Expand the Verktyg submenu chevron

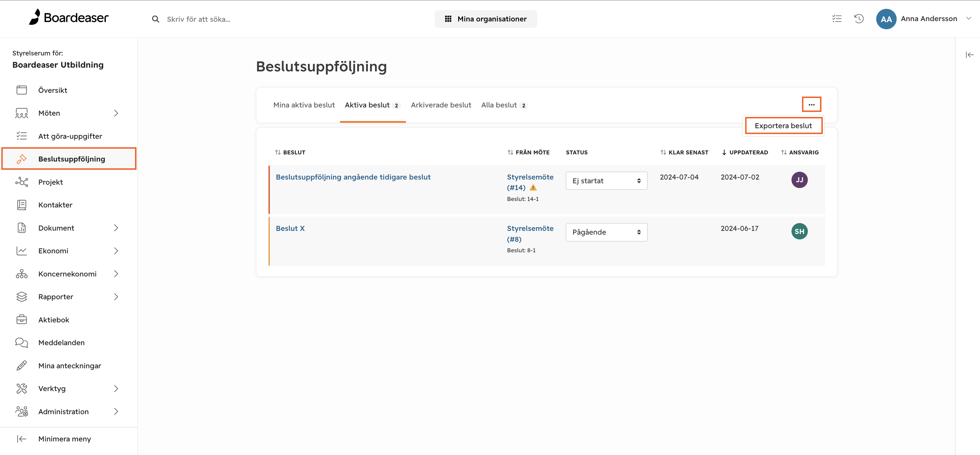click(x=116, y=388)
